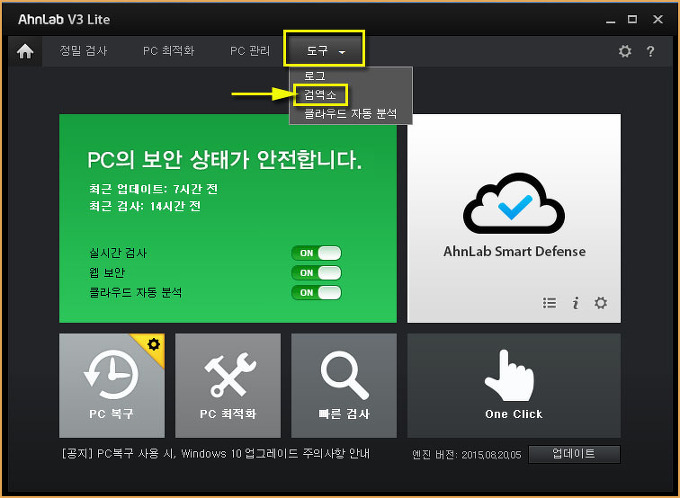Open PC 복구 settings gear corner
Viewport: 680px width, 498px height.
154,344
